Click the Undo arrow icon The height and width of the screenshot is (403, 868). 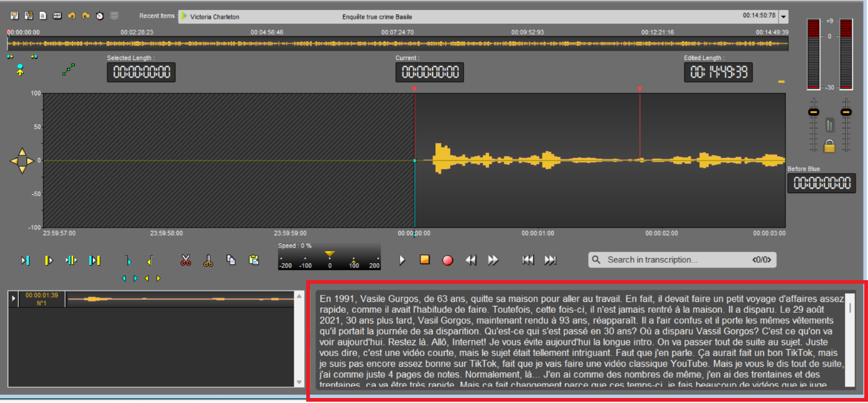point(71,15)
